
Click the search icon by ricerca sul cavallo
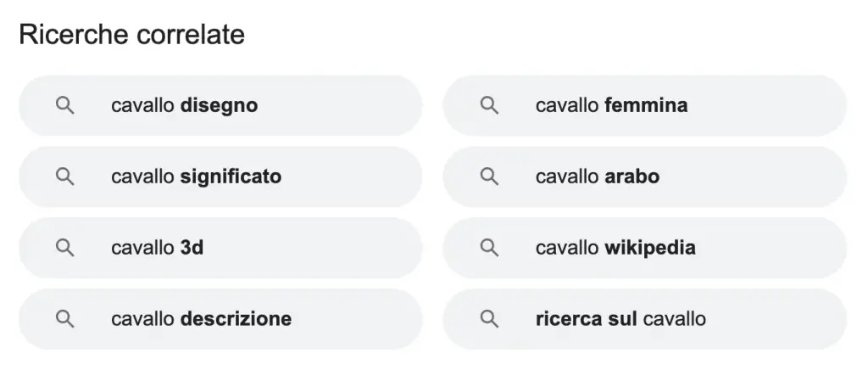[489, 319]
